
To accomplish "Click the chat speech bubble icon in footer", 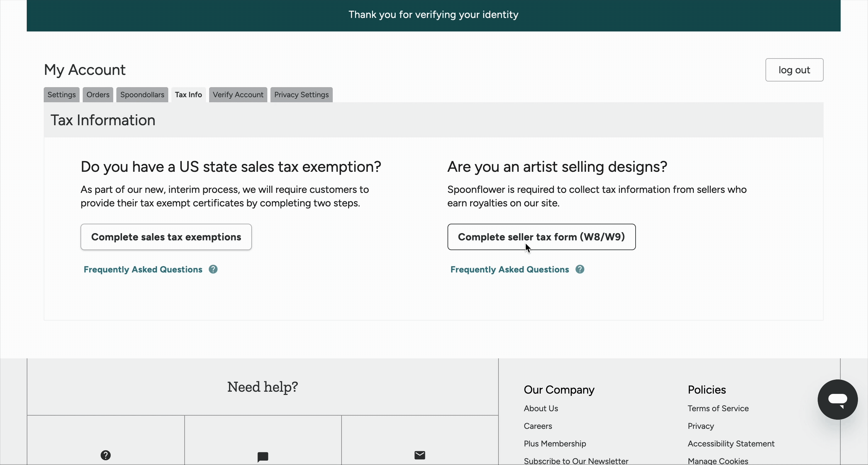I will tap(263, 457).
